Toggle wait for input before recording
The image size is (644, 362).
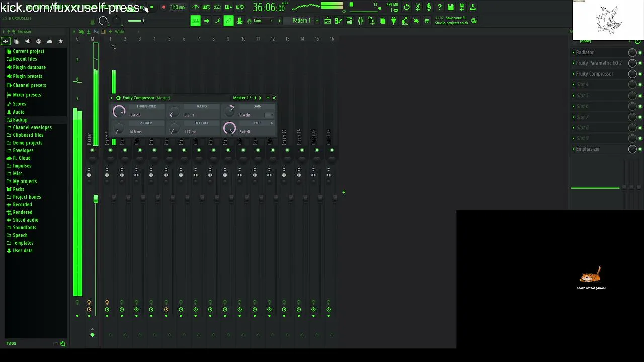pos(206,7)
